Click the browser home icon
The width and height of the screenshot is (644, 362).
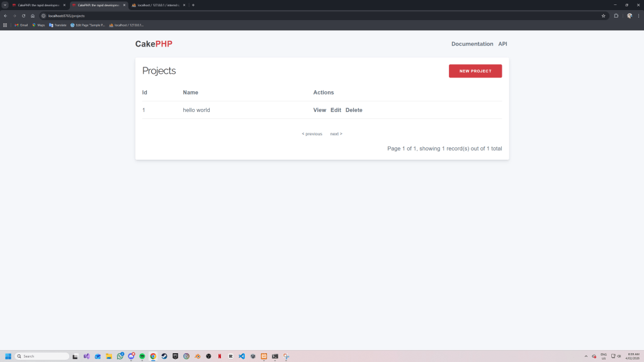point(33,16)
